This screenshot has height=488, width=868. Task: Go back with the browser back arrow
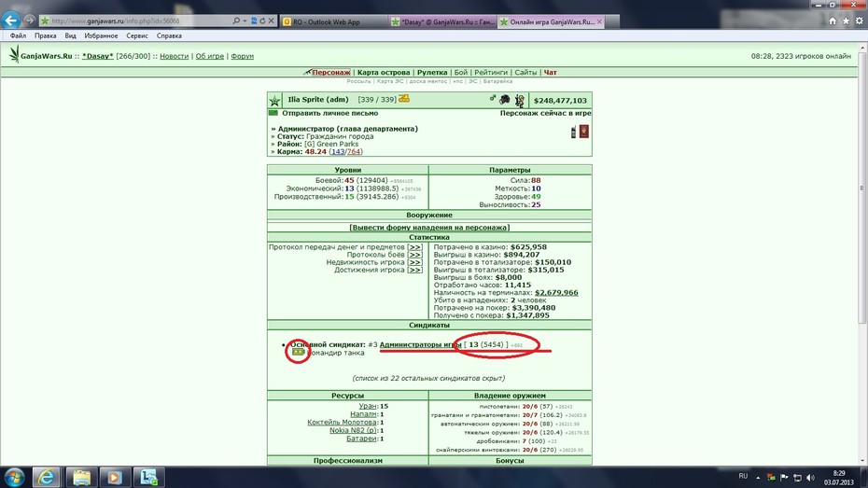click(10, 21)
